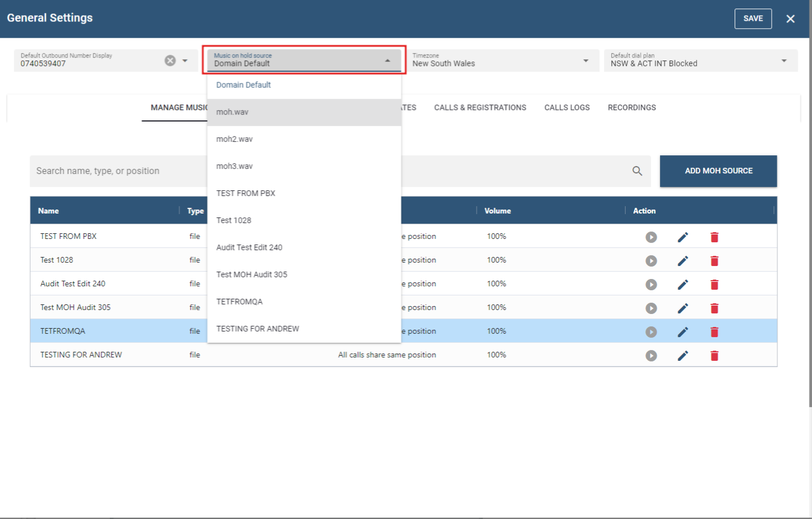Select moh.wav from the dropdown list

304,112
